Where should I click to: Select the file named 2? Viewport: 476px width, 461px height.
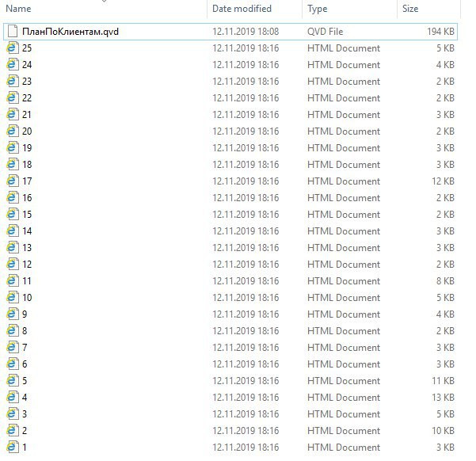click(x=25, y=430)
